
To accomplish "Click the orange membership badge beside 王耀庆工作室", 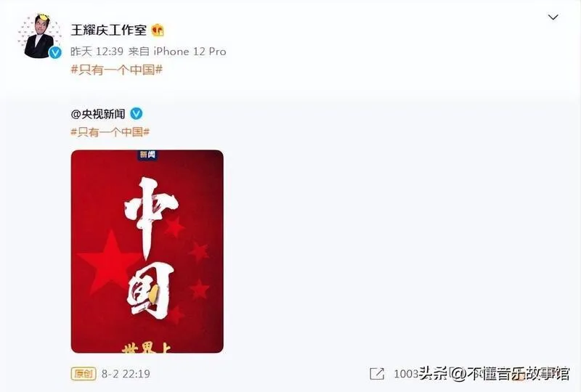I will tap(158, 30).
